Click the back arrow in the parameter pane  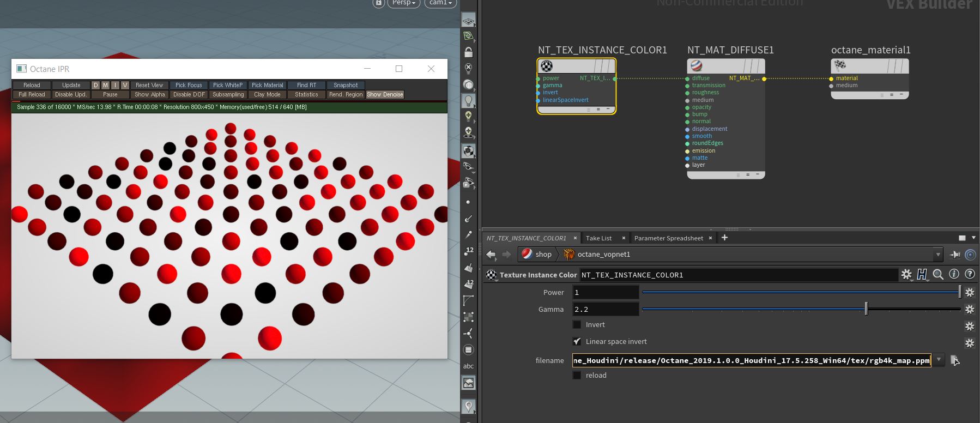(x=491, y=255)
